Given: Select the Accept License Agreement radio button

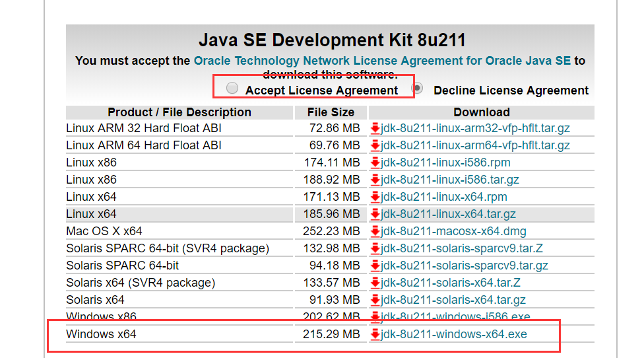Looking at the screenshot, I should tap(232, 89).
